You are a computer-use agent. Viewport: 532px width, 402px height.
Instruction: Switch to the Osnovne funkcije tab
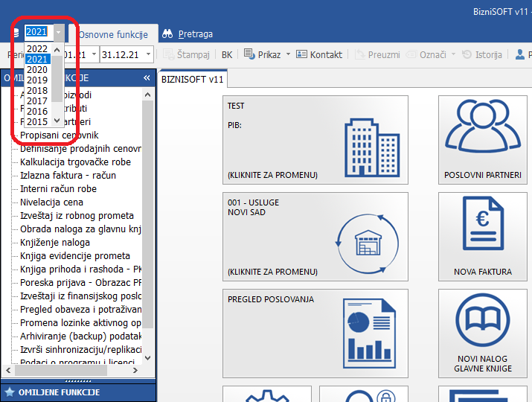point(113,34)
